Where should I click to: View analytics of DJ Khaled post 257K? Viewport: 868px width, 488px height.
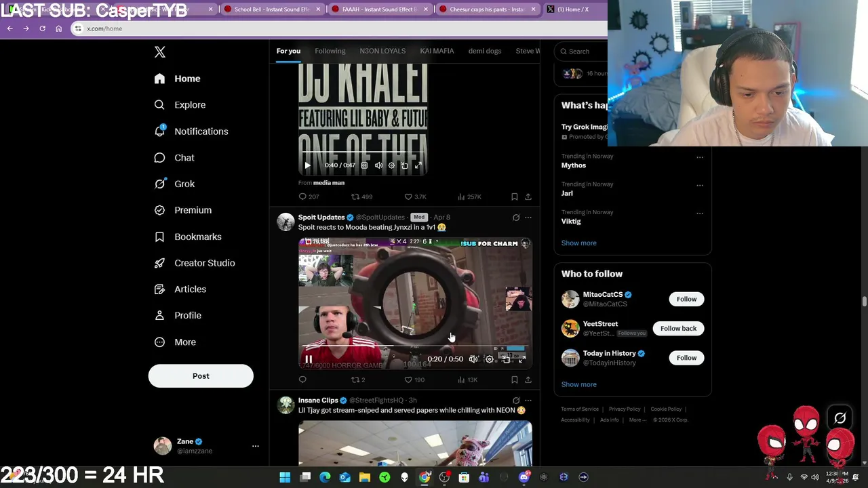pyautogui.click(x=469, y=197)
